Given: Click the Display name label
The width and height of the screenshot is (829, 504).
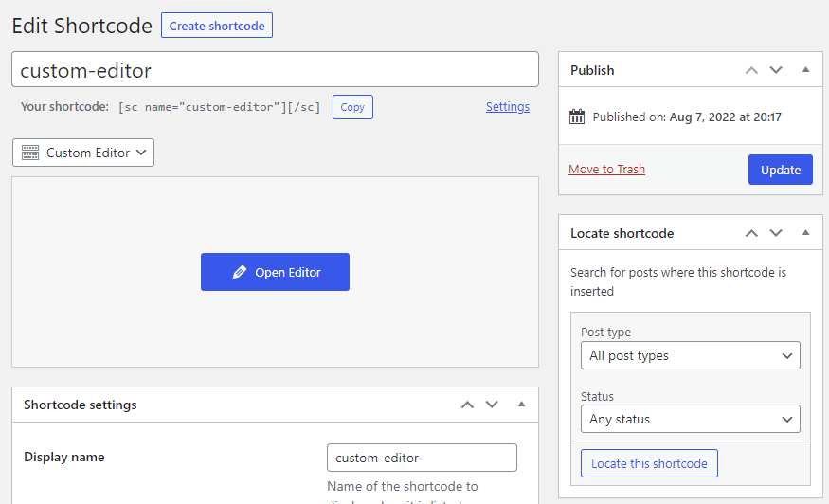Looking at the screenshot, I should [64, 457].
